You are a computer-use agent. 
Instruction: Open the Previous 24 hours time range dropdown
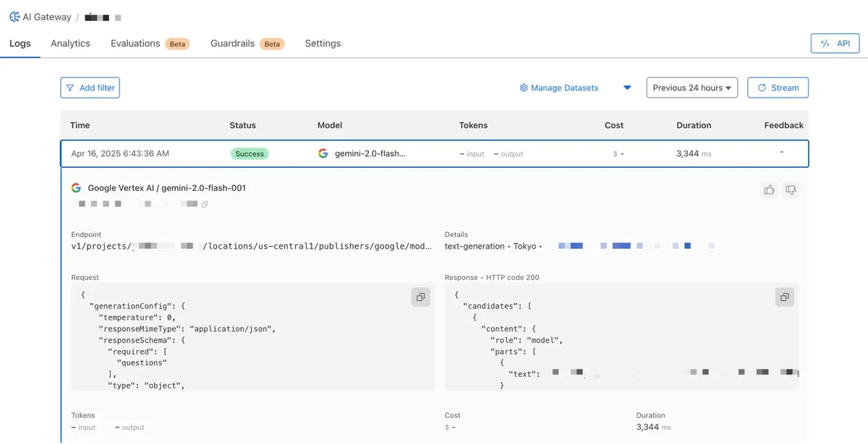coord(692,87)
